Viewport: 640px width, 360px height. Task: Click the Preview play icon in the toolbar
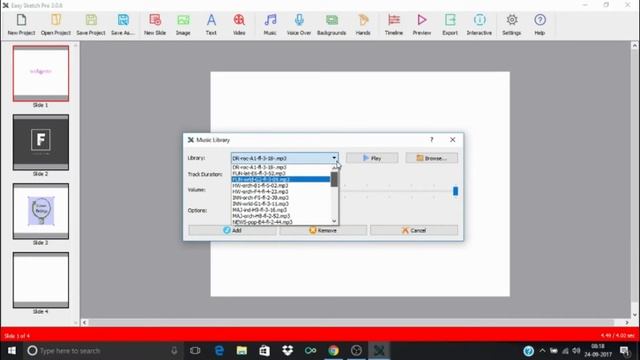pyautogui.click(x=422, y=24)
